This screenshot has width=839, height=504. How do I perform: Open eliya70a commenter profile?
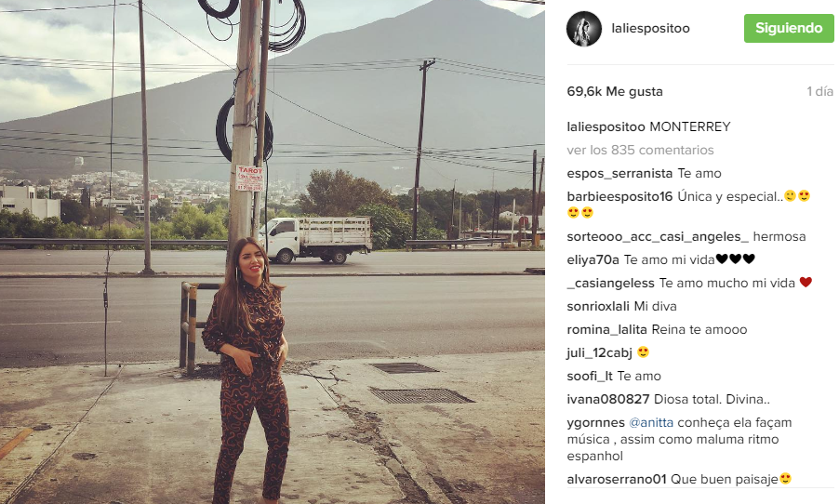(593, 259)
